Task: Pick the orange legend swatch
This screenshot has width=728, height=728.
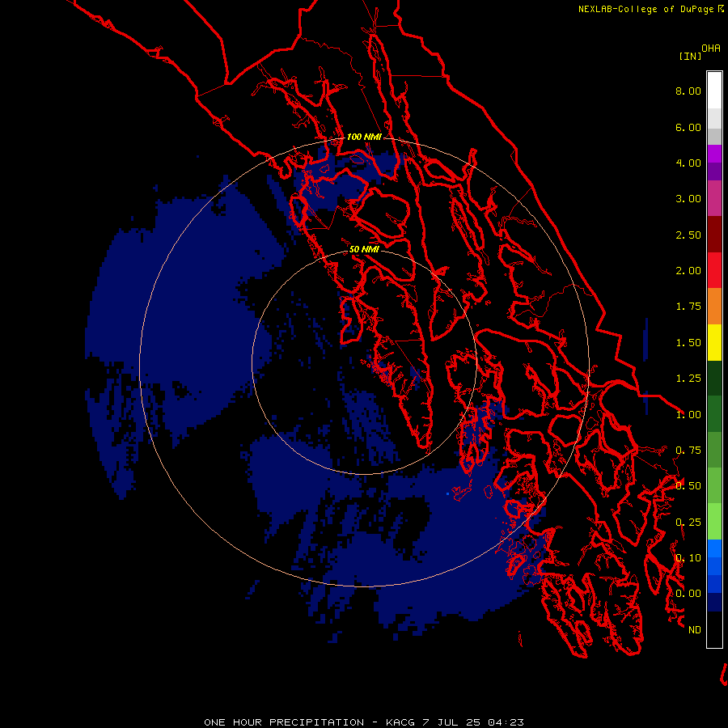Action: click(x=714, y=307)
